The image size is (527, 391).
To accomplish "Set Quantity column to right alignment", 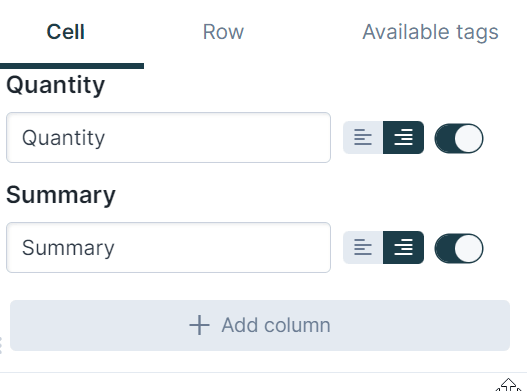I will pyautogui.click(x=403, y=138).
